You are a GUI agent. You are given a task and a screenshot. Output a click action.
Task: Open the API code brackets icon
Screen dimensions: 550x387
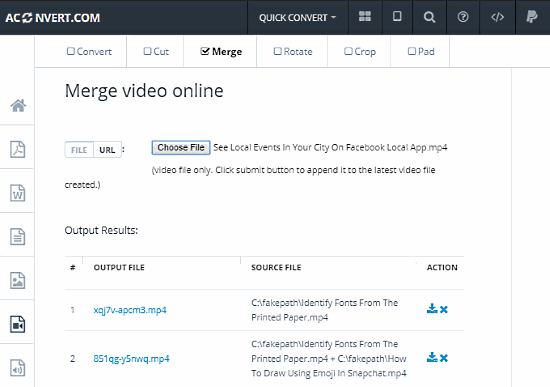(x=497, y=17)
